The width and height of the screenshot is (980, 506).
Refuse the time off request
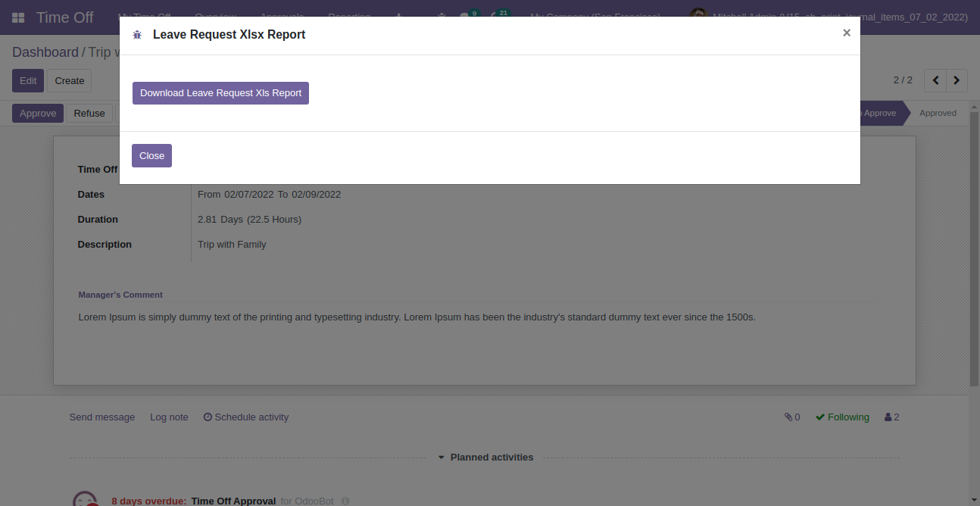pos(89,114)
